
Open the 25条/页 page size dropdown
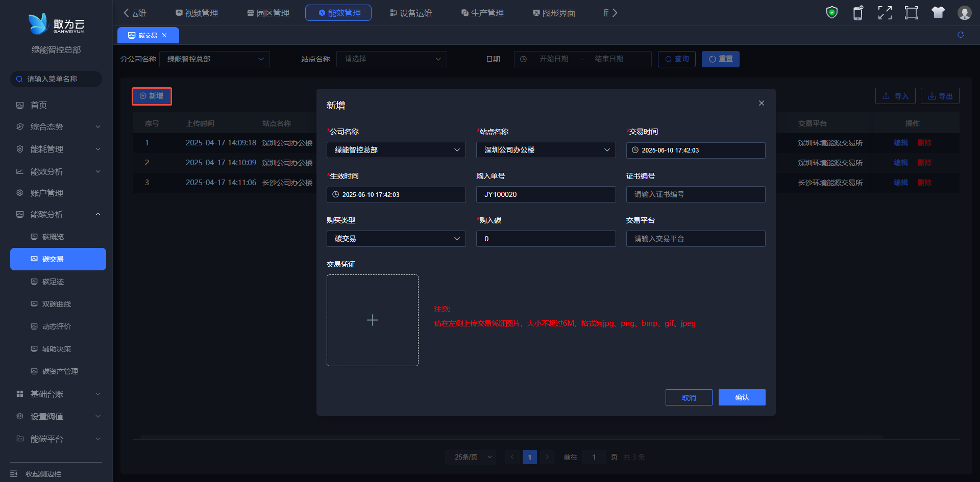(x=471, y=457)
